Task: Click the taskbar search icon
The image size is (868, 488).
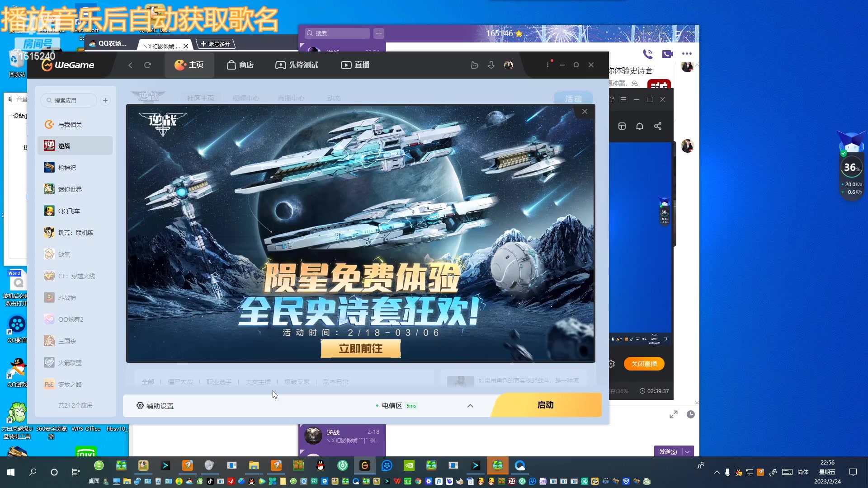Action: (x=33, y=472)
